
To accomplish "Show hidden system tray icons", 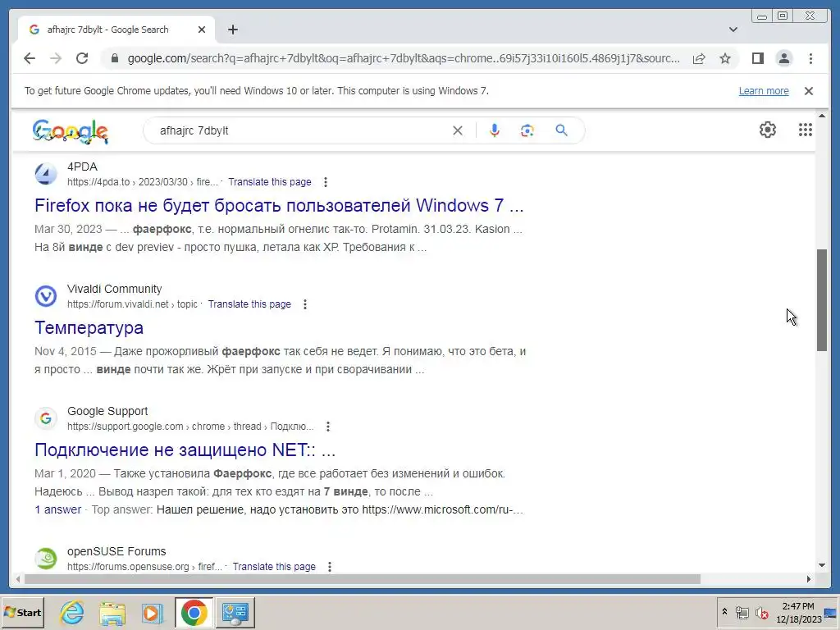I will [725, 612].
